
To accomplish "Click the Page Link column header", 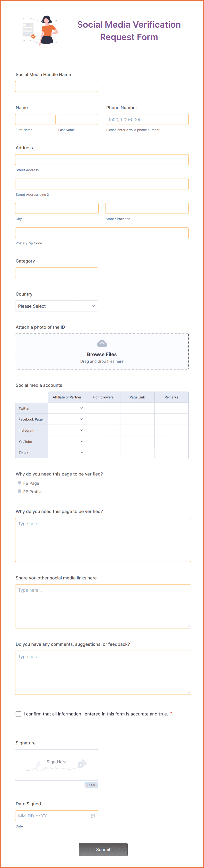I will click(x=137, y=397).
